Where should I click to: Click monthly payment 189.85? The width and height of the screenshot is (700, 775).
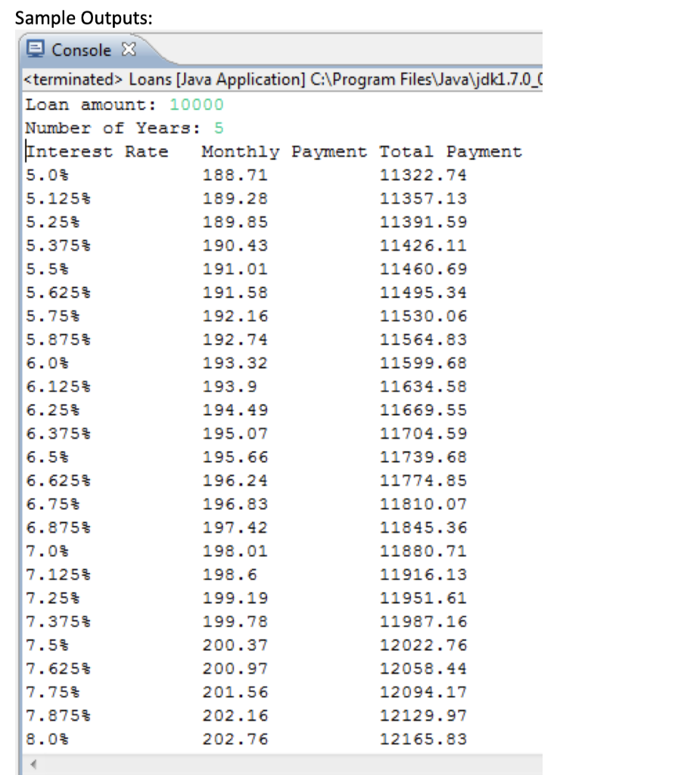[235, 222]
